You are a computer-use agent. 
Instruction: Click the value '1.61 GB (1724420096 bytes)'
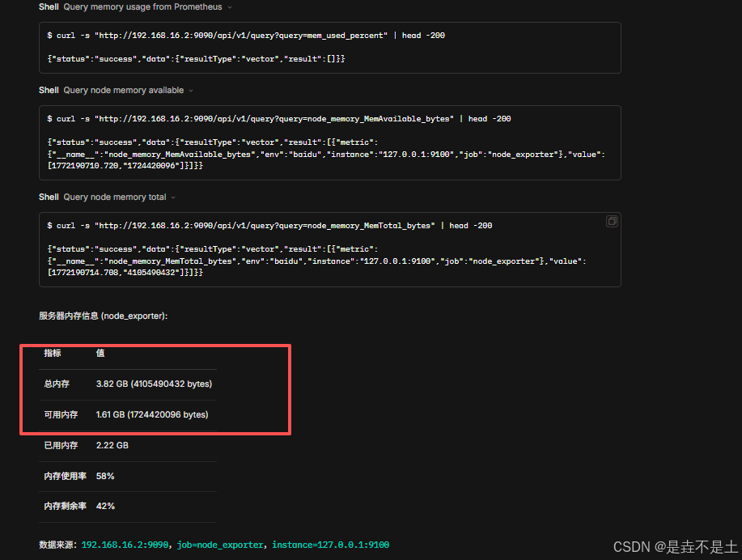pos(152,414)
